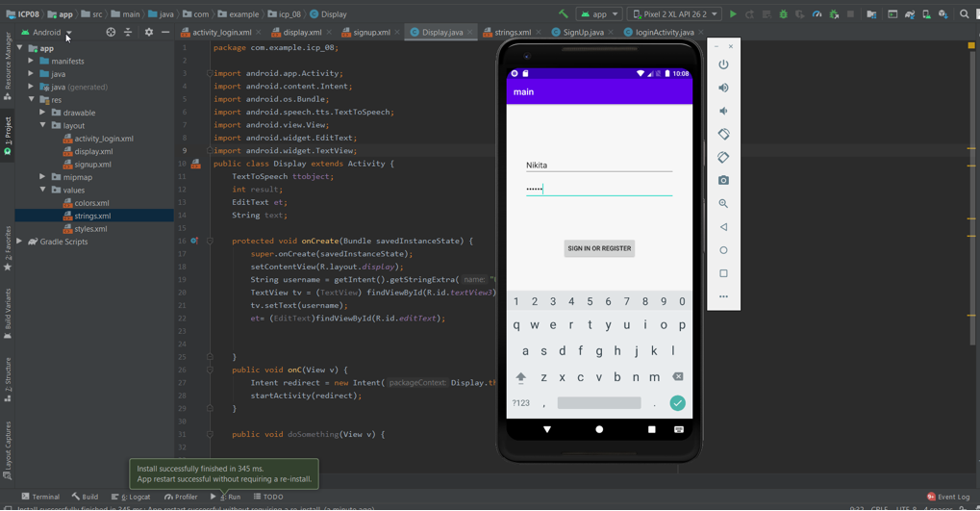Expand the mipmap folder
980x511 pixels.
[42, 177]
